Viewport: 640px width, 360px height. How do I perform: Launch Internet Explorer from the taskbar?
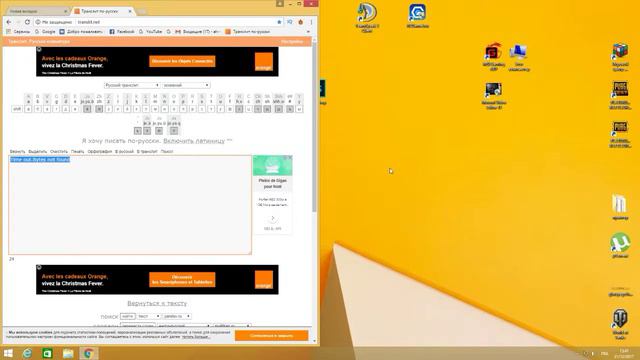pos(27,353)
